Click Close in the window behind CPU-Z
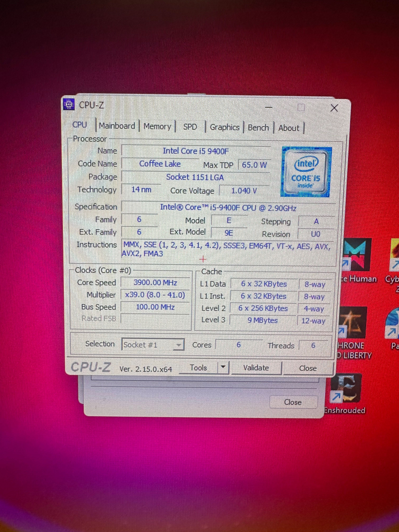The image size is (399, 532). (293, 402)
